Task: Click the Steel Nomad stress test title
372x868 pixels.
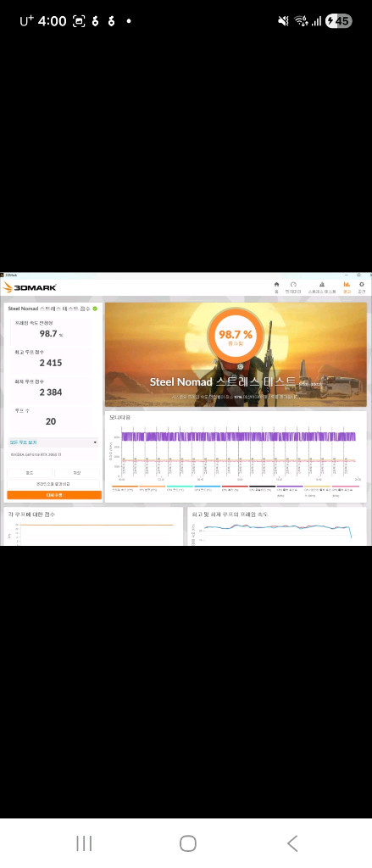Action: [x=223, y=382]
